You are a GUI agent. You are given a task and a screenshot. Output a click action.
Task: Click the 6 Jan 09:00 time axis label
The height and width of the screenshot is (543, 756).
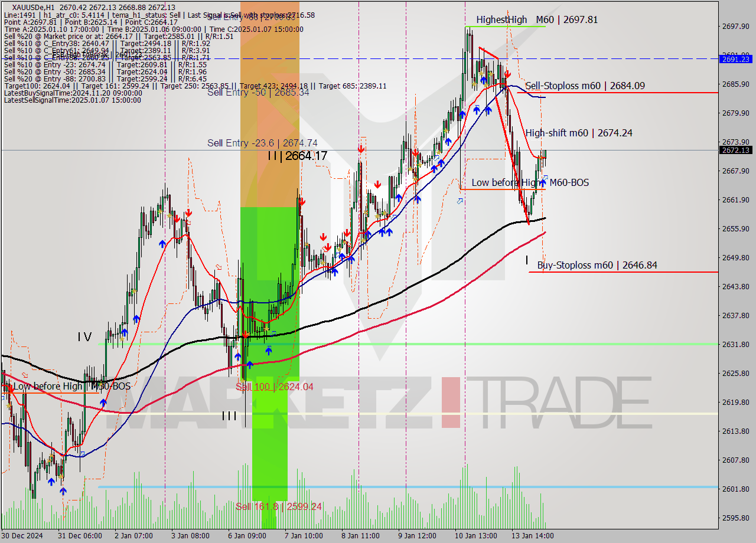click(x=246, y=536)
